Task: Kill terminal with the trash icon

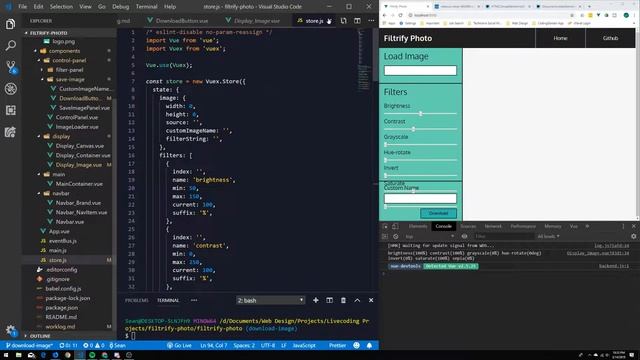Action: point(343,300)
